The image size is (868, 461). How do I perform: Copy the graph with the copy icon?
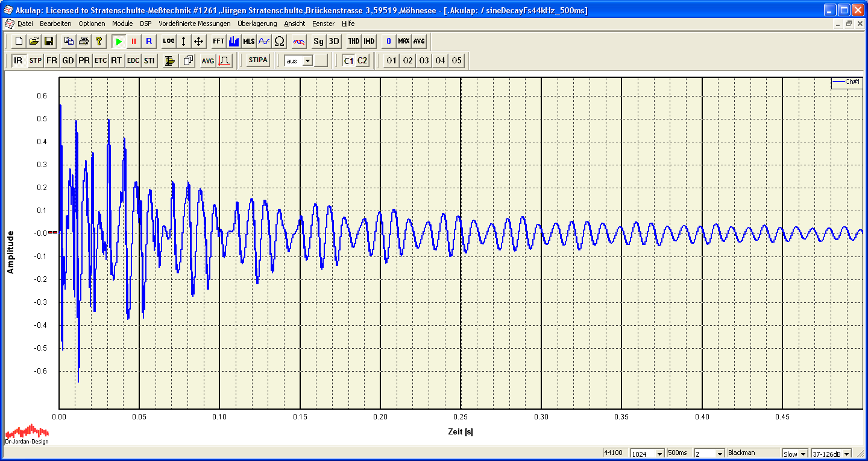(69, 42)
